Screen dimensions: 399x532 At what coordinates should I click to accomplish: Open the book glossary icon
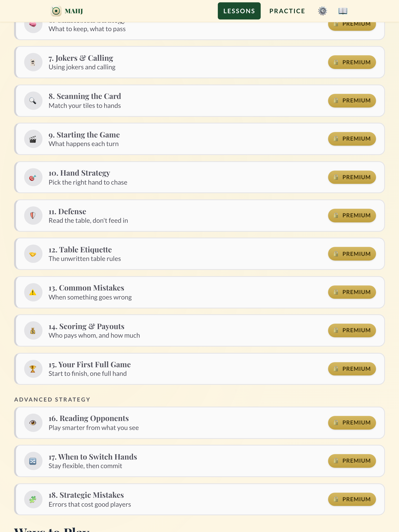[343, 11]
